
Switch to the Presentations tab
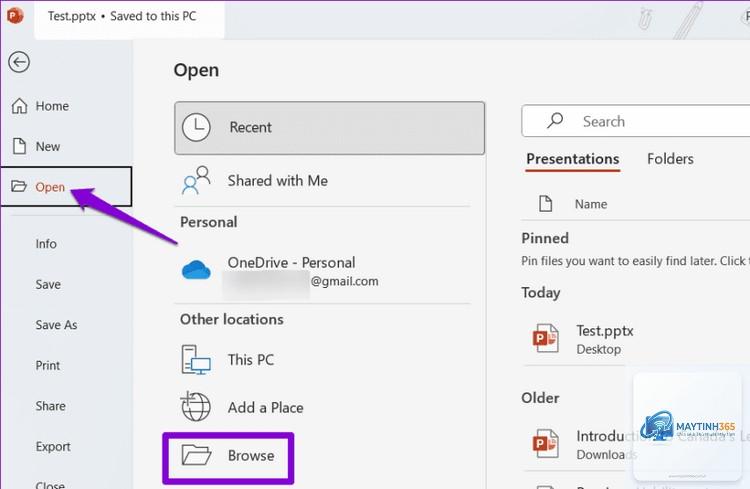pyautogui.click(x=573, y=159)
